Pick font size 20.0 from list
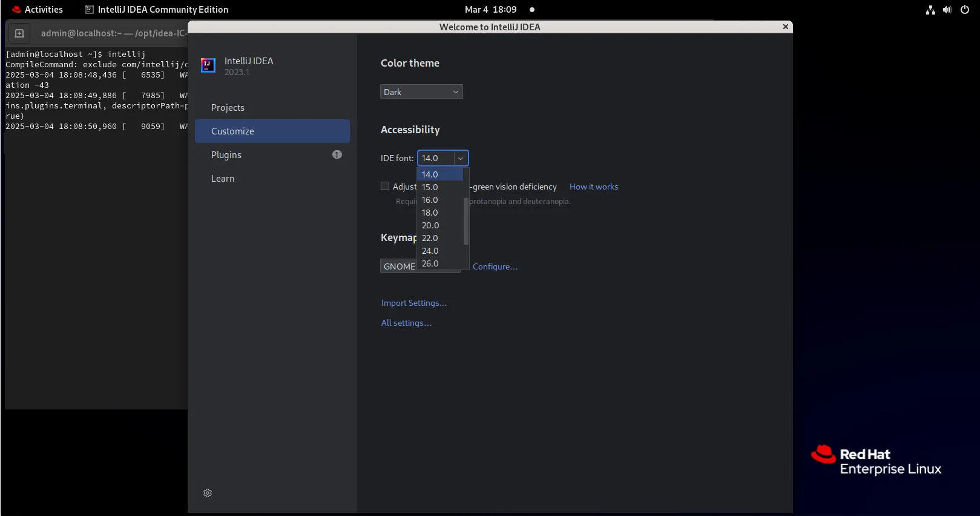Screen dimensions: 980x516 440,225
